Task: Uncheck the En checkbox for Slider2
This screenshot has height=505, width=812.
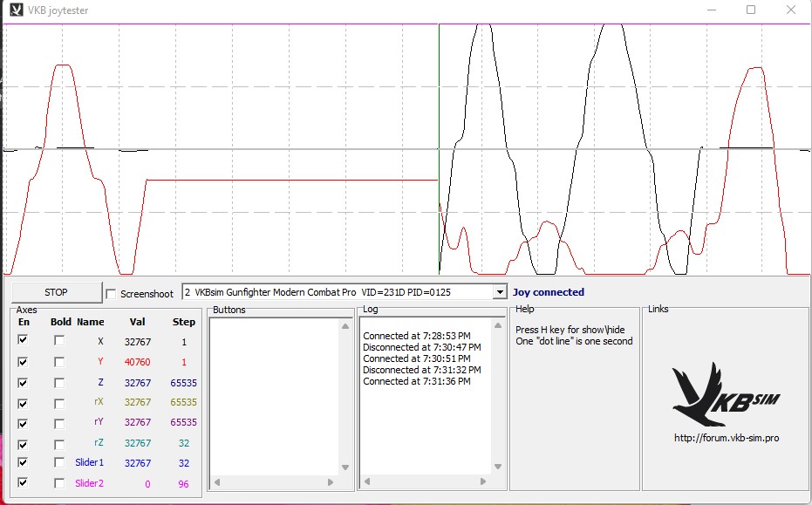Action: pos(24,482)
